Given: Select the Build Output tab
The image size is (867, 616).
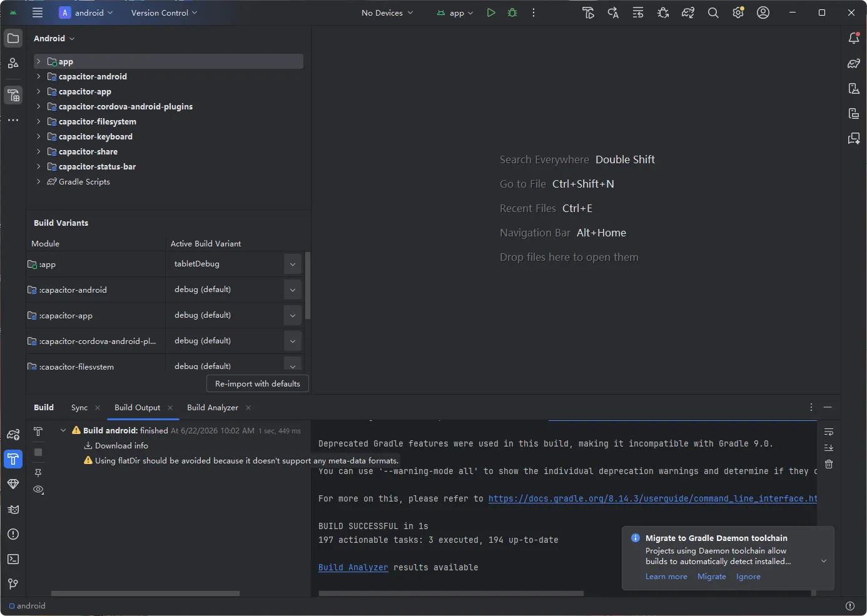Looking at the screenshot, I should pyautogui.click(x=137, y=408).
